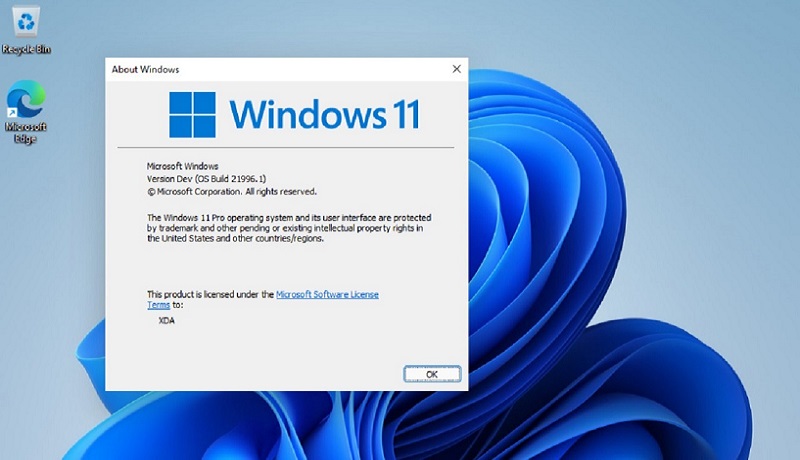Click the Recycle Bin label text
The height and width of the screenshot is (460, 800).
27,49
